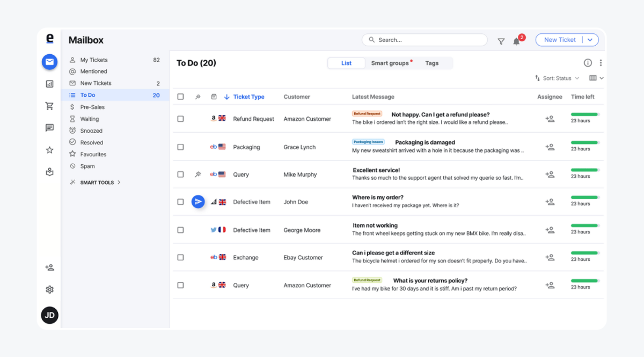Switch to the Smart groups tab

[x=391, y=63]
